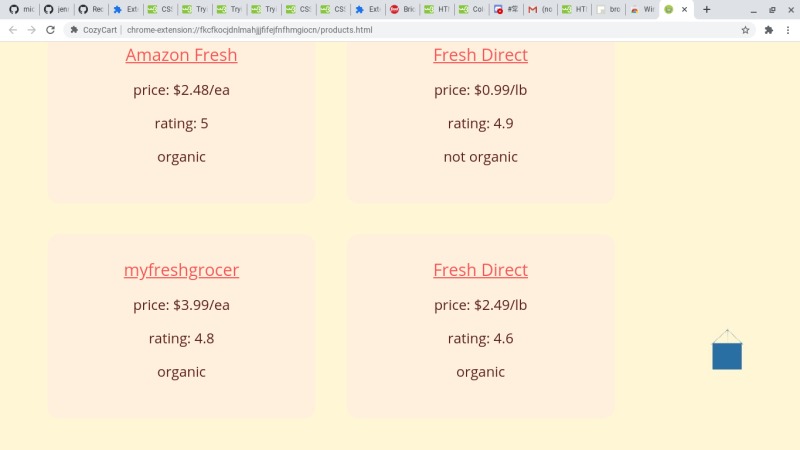Image resolution: width=800 pixels, height=450 pixels.
Task: Click the CozyCart extension icon in address bar
Action: [74, 30]
